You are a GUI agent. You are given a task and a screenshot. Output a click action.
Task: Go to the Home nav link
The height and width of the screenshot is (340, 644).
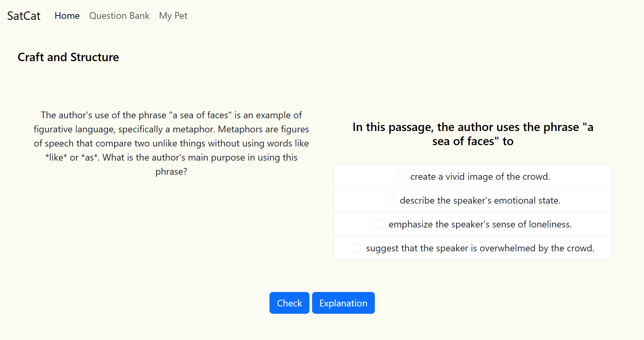pos(67,16)
